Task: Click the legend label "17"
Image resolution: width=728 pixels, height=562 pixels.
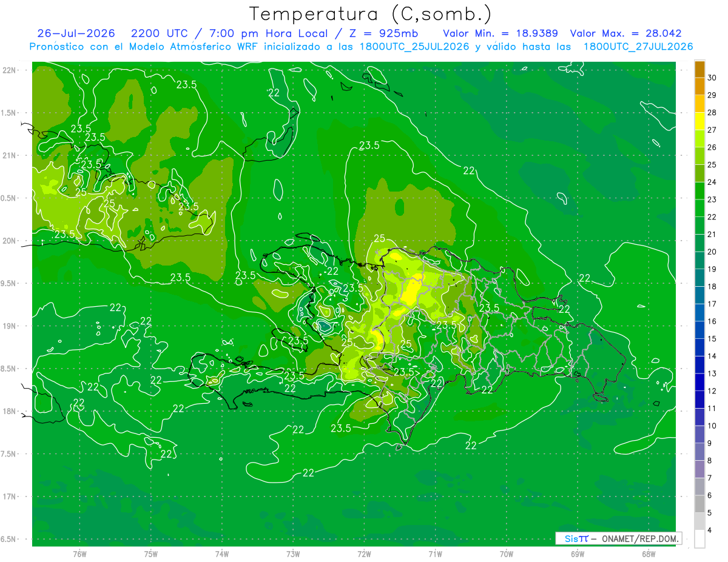Action: point(712,304)
